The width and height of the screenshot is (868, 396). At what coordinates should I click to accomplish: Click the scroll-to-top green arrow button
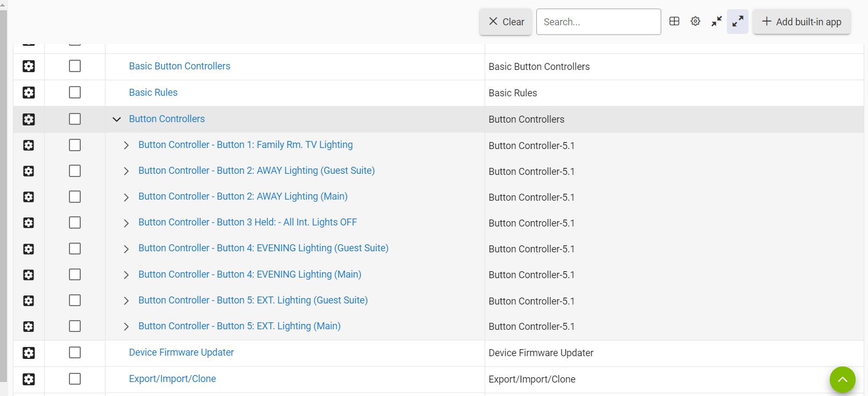coord(842,379)
